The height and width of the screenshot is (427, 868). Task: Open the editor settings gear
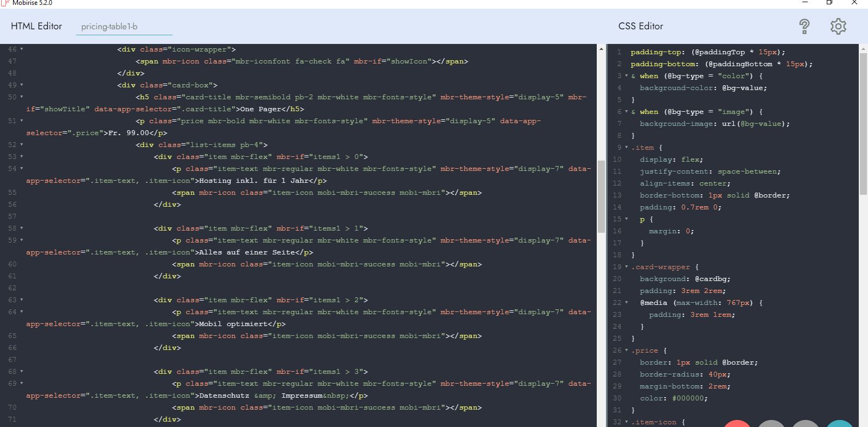tap(838, 26)
